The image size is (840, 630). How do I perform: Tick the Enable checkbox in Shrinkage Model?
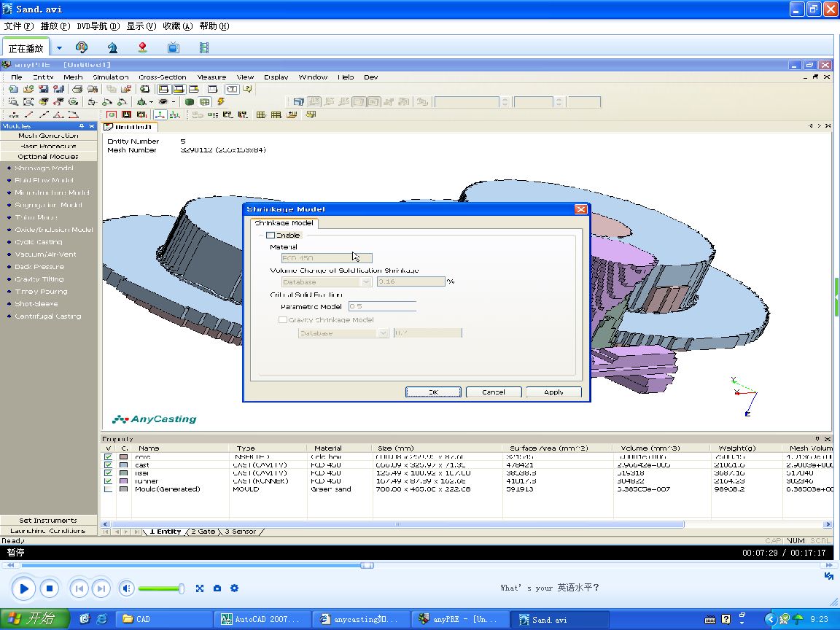coord(271,236)
